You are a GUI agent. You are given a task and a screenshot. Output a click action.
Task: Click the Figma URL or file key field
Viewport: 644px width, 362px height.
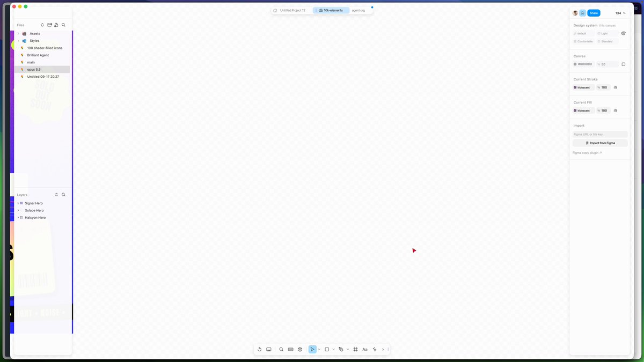(600, 134)
